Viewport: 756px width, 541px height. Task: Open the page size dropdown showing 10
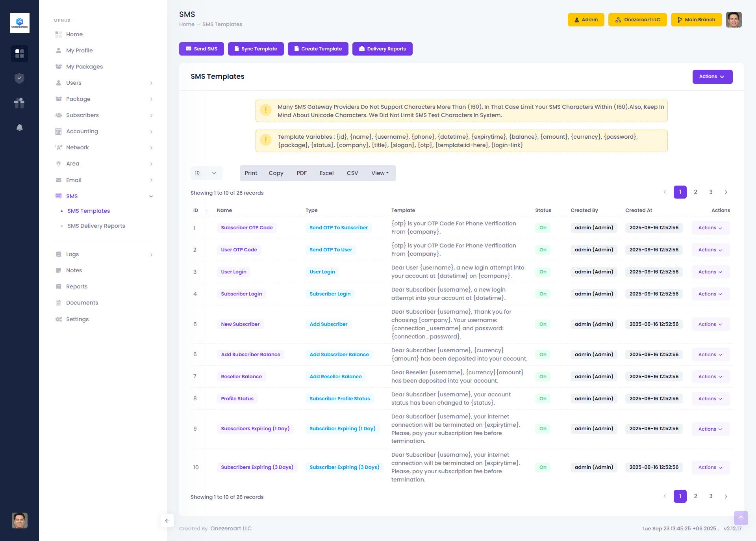pyautogui.click(x=206, y=173)
